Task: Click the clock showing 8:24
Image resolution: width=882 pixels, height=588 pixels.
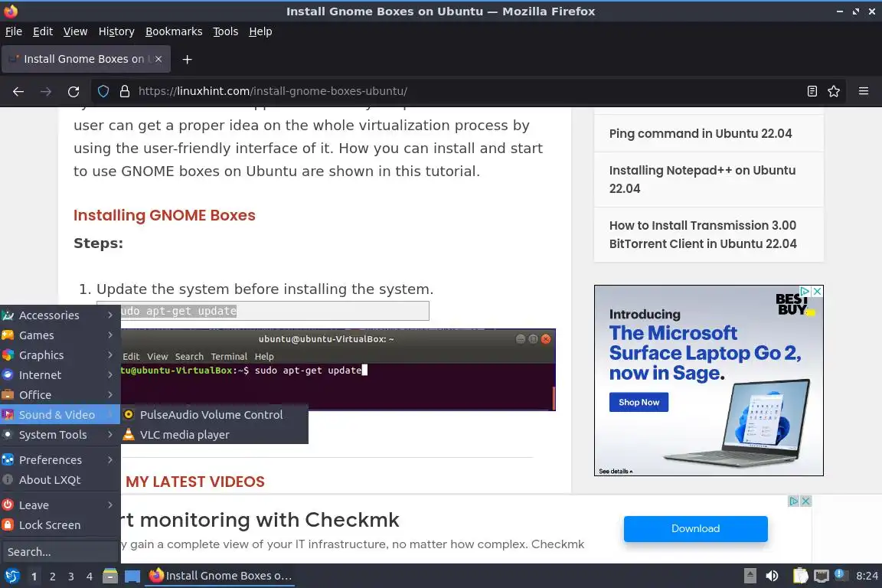Action: [x=867, y=576]
